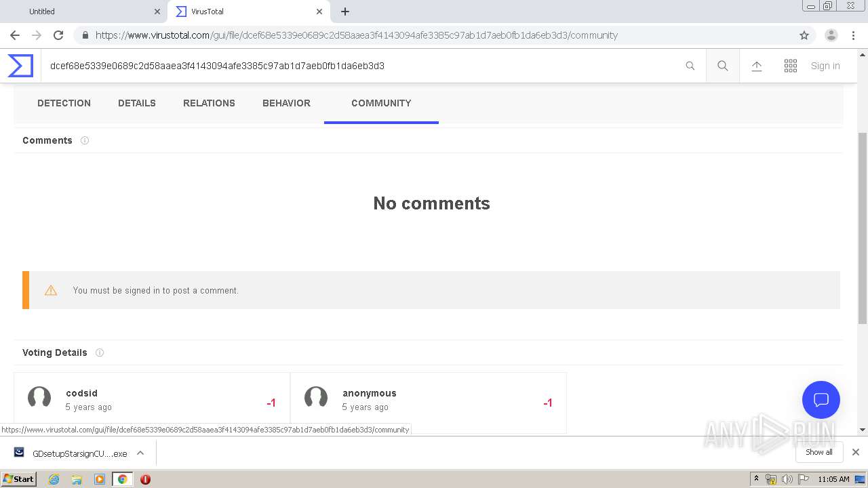Click codsid username

(x=81, y=393)
